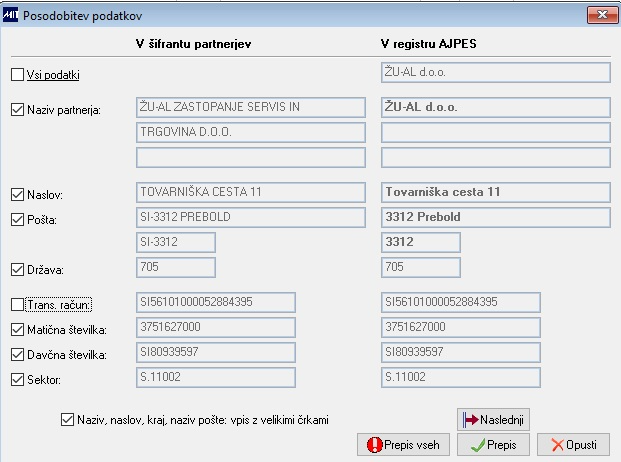Click partner name field ŽU-AL ZASTOPANJE SERVIS IN
This screenshot has width=621, height=462.
tap(251, 108)
